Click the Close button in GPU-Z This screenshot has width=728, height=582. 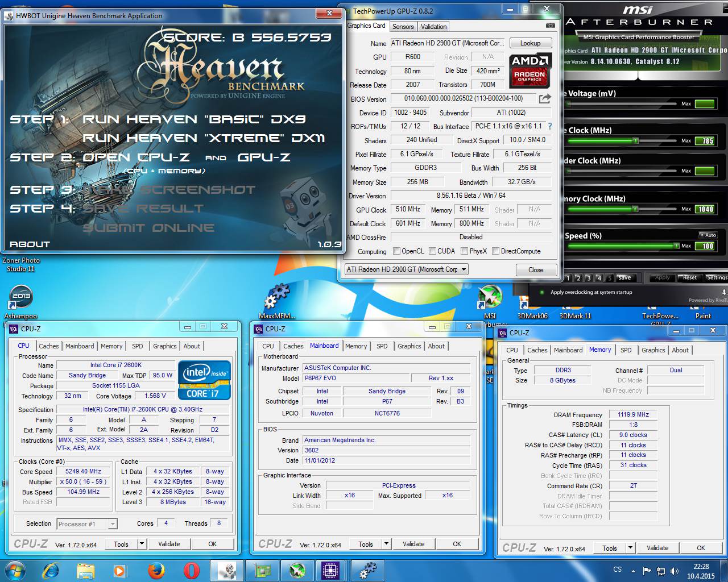tap(536, 270)
